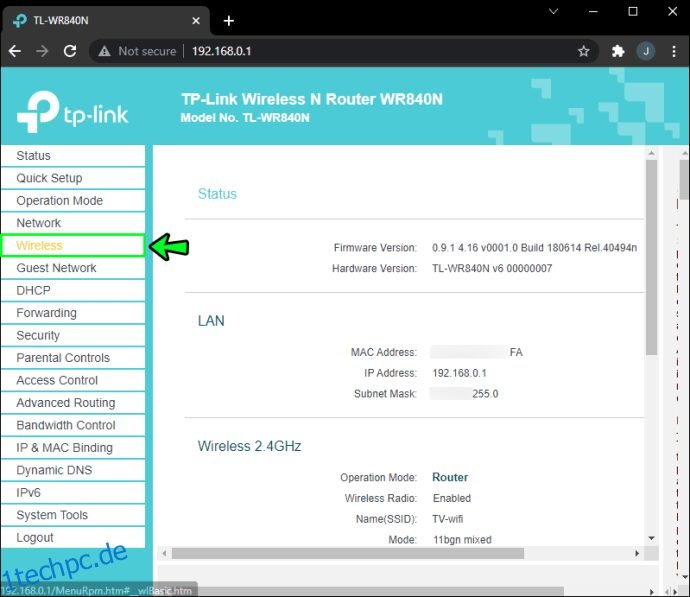Open IP & MAC Binding menu
Screen dimensions: 690x597
point(73,447)
